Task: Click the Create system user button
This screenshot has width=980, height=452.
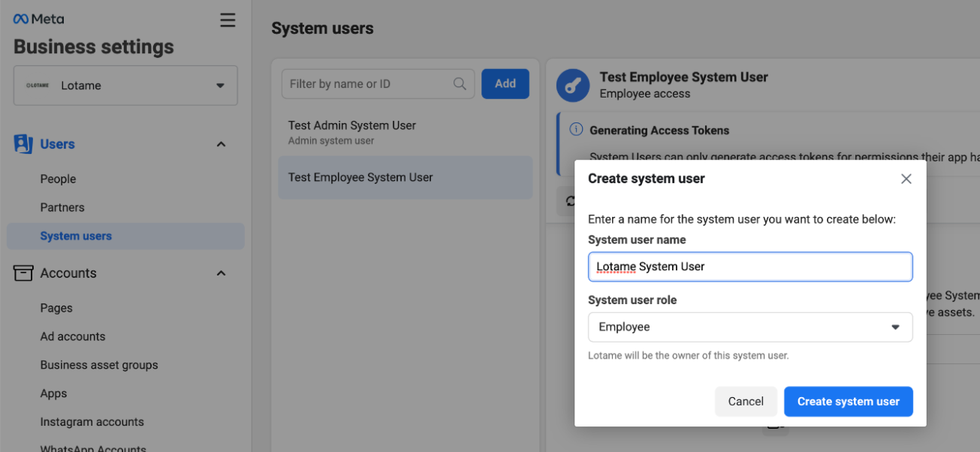Action: (x=848, y=402)
